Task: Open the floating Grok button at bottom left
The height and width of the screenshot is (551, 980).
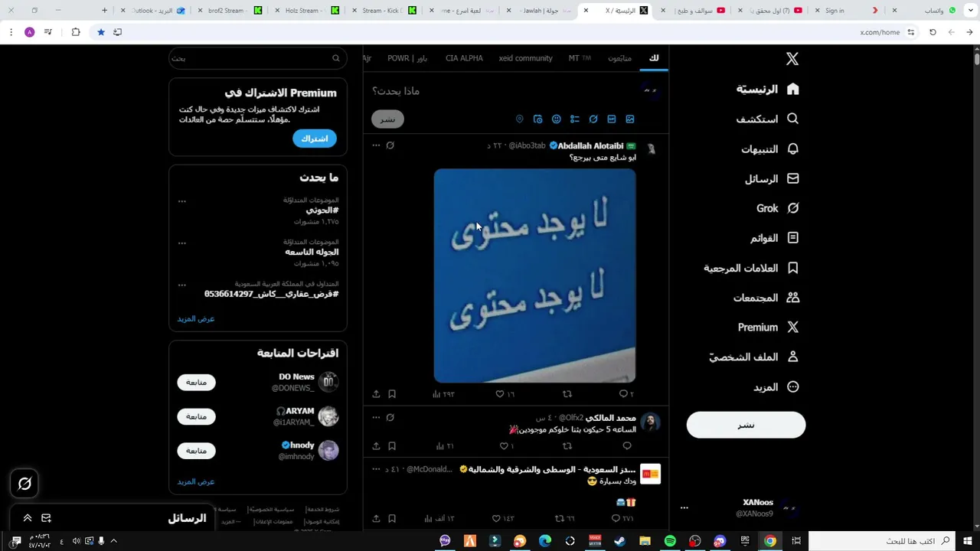Action: pos(24,484)
